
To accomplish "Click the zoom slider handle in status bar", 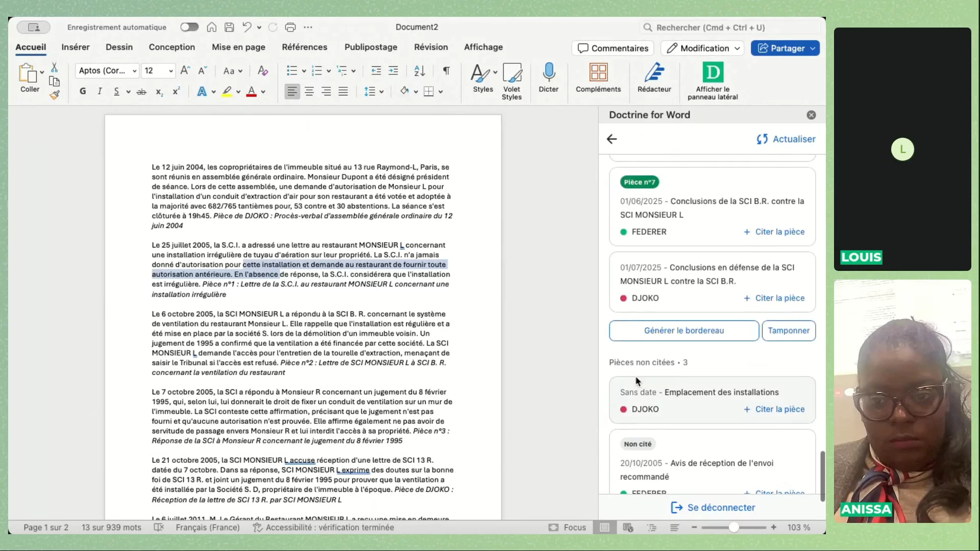I will pyautogui.click(x=733, y=528).
